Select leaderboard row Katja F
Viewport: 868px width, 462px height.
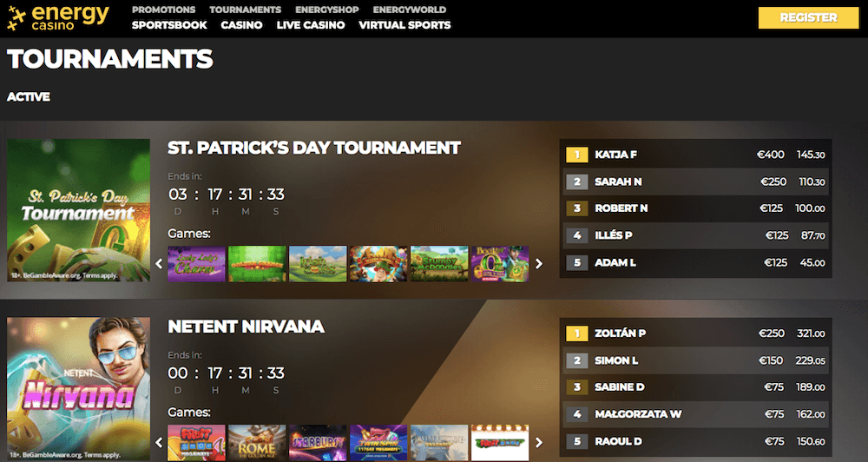(696, 155)
